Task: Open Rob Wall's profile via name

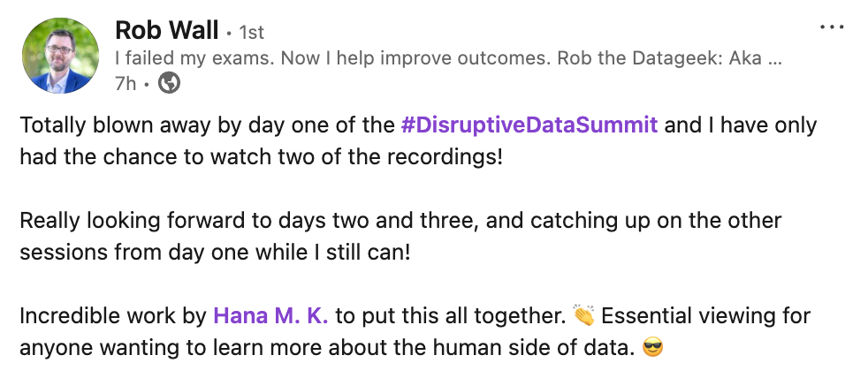Action: 167,30
